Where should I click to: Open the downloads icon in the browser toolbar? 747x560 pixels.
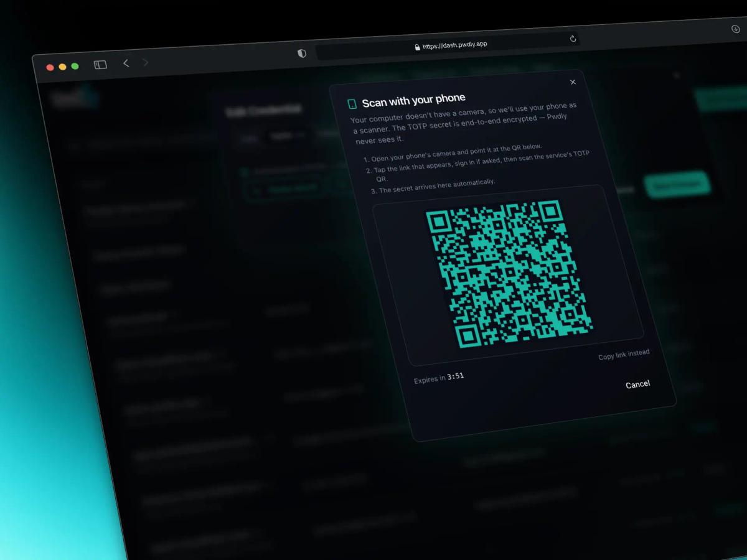coord(735,29)
